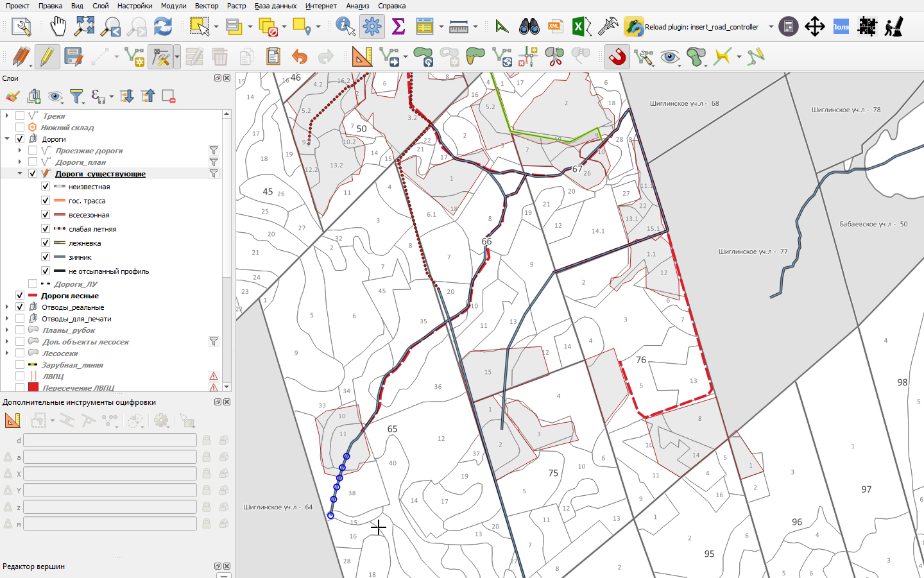Select the Дороги лесные layer

coord(70,296)
